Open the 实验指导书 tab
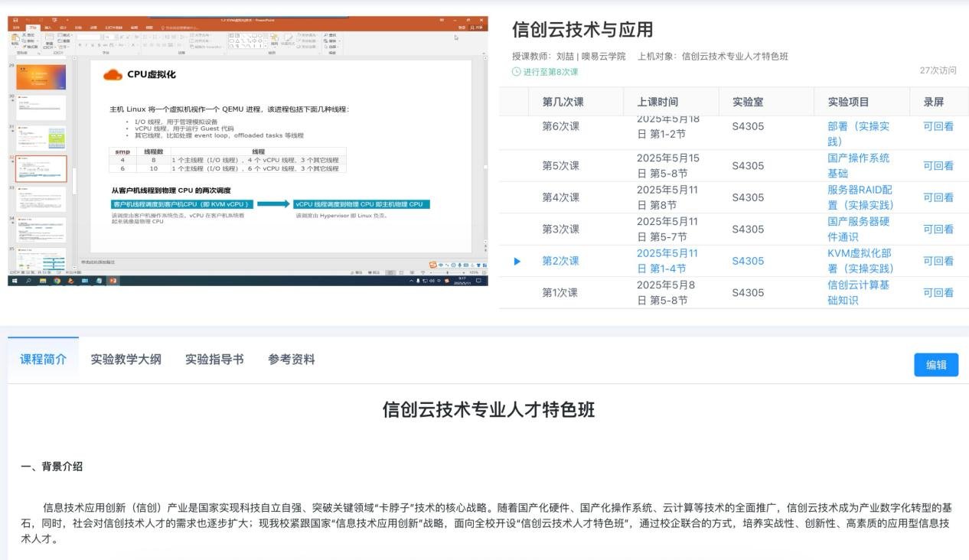This screenshot has width=969, height=560. click(x=214, y=360)
